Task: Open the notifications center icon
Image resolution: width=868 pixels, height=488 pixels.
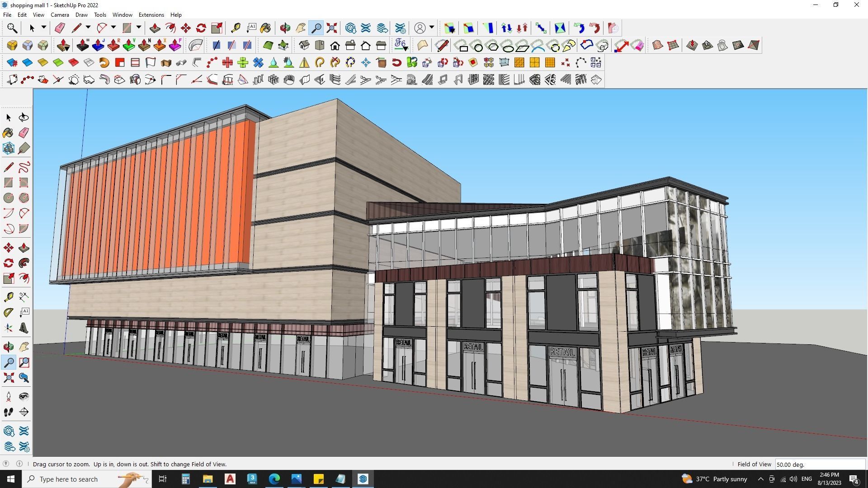Action: tap(854, 479)
